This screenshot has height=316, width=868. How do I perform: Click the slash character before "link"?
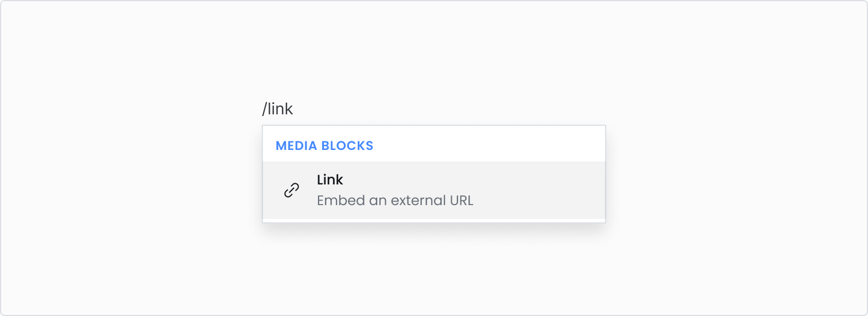(265, 109)
